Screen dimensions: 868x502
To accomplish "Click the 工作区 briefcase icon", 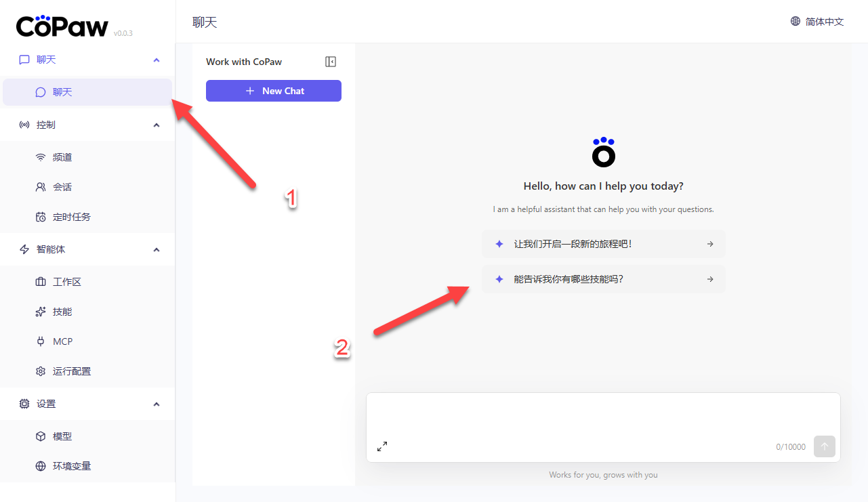I will point(41,282).
